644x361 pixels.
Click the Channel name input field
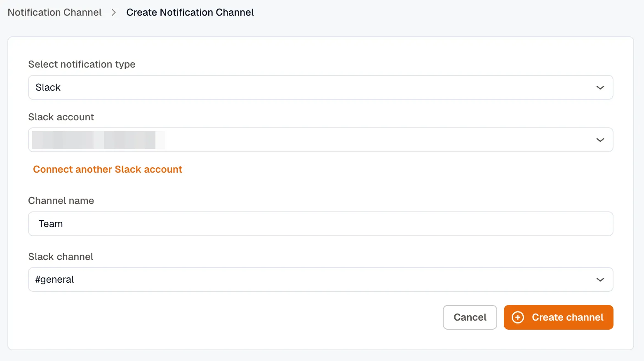pyautogui.click(x=321, y=224)
